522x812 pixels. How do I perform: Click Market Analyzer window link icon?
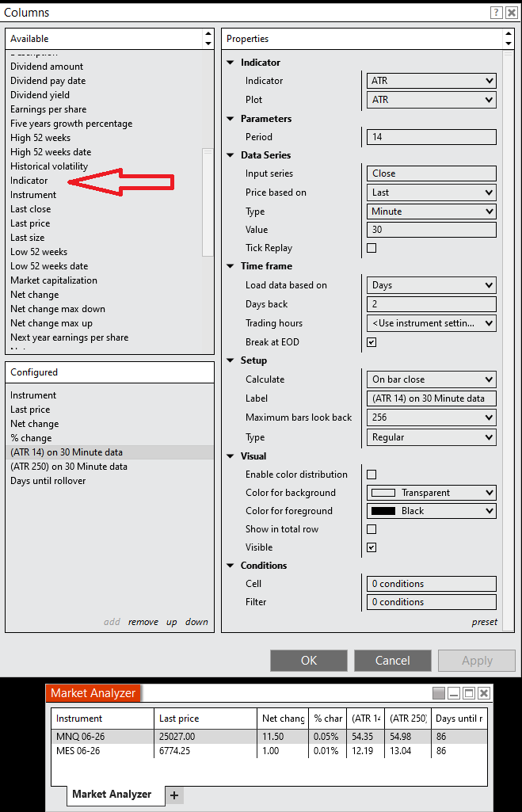(x=439, y=693)
